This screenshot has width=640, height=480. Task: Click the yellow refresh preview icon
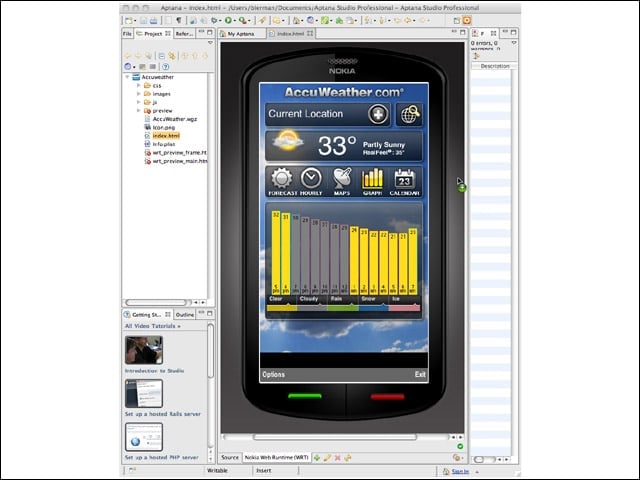click(348, 458)
